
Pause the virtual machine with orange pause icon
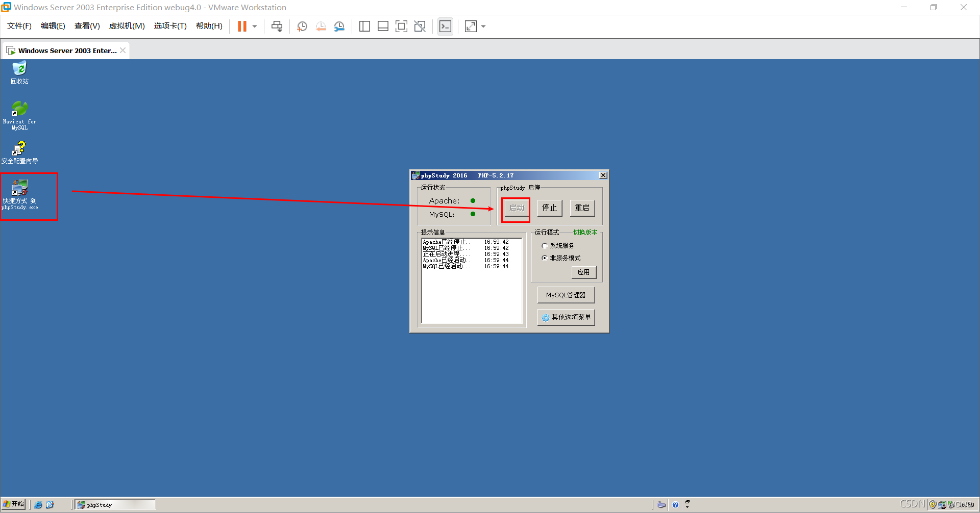coord(242,27)
